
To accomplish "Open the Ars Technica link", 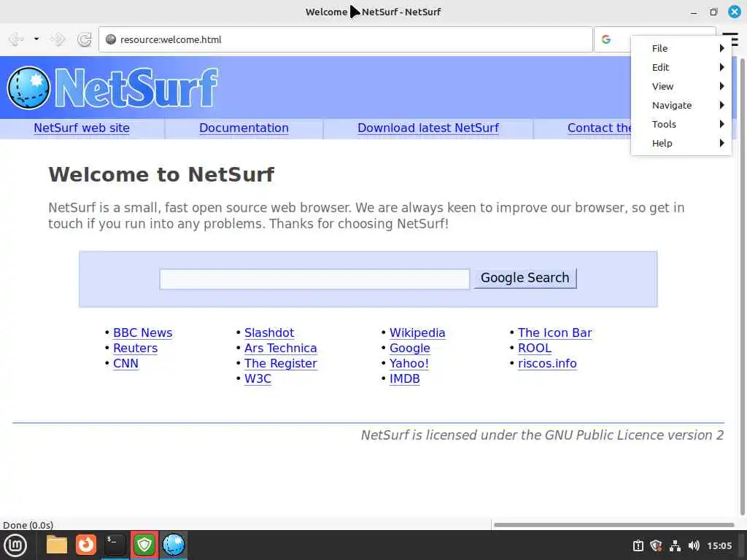I will 281,348.
